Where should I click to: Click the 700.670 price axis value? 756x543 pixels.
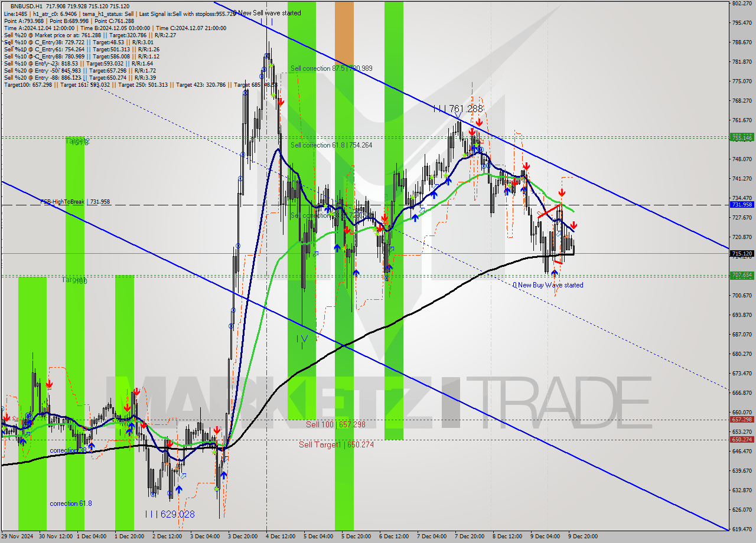click(x=742, y=296)
